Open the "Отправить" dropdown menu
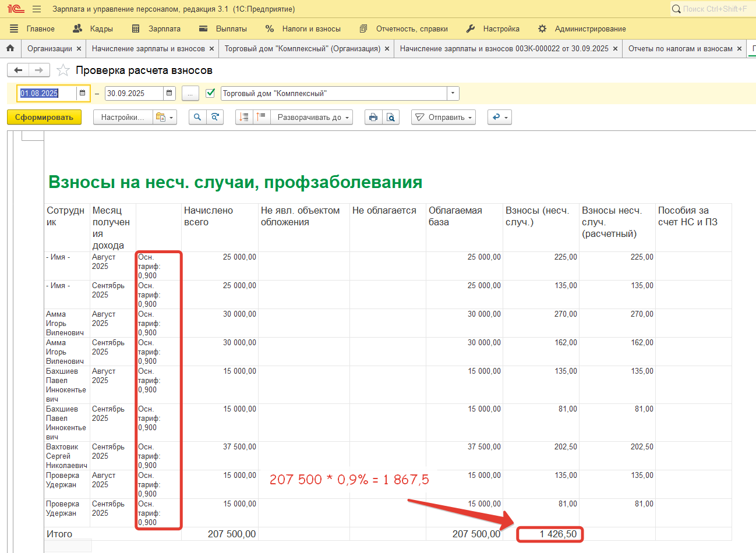 [443, 117]
